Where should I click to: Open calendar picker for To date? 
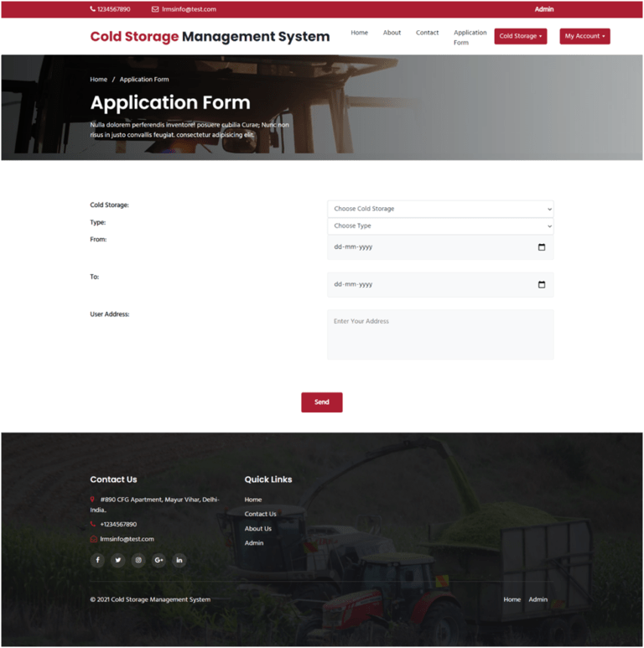tap(542, 284)
